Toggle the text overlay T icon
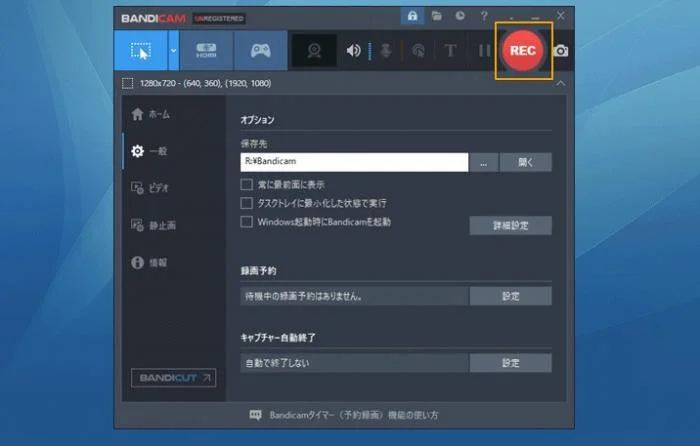700x446 pixels. point(450,50)
